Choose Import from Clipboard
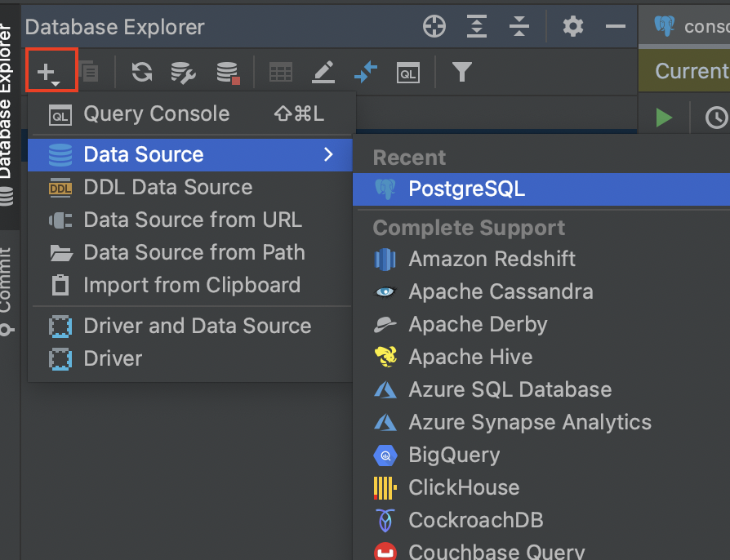The image size is (730, 560). 190,286
